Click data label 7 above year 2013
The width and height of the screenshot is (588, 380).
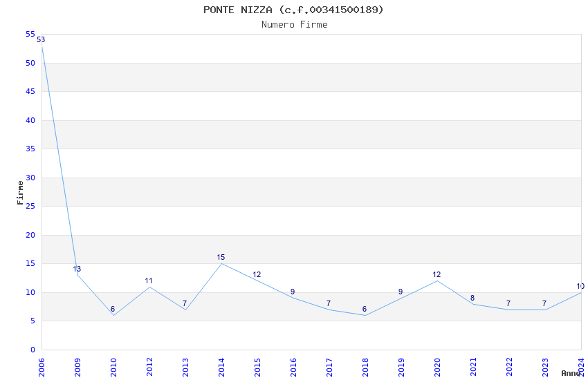pyautogui.click(x=185, y=303)
